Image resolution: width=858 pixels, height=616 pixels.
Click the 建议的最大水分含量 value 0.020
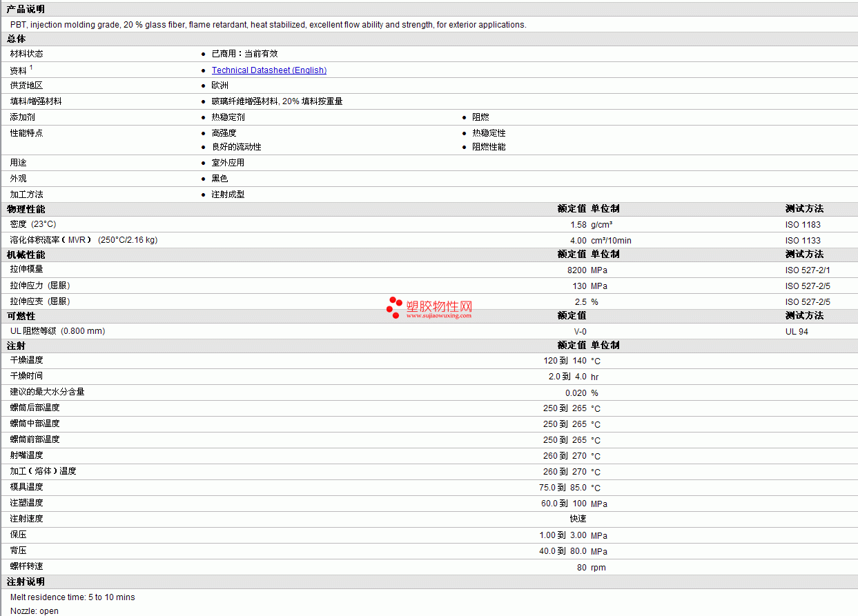point(576,393)
